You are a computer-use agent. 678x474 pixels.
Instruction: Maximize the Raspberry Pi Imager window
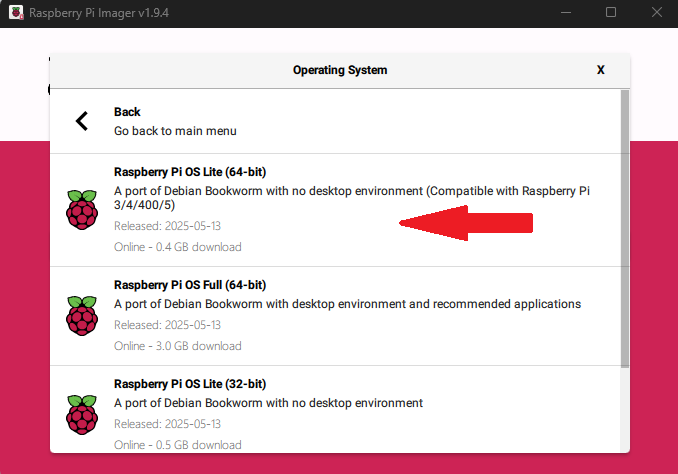611,12
